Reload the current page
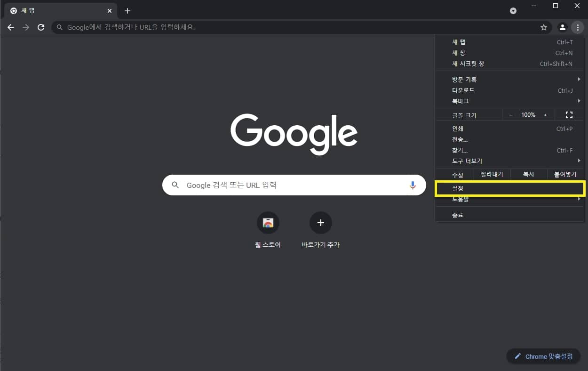The height and width of the screenshot is (371, 588). tap(41, 27)
